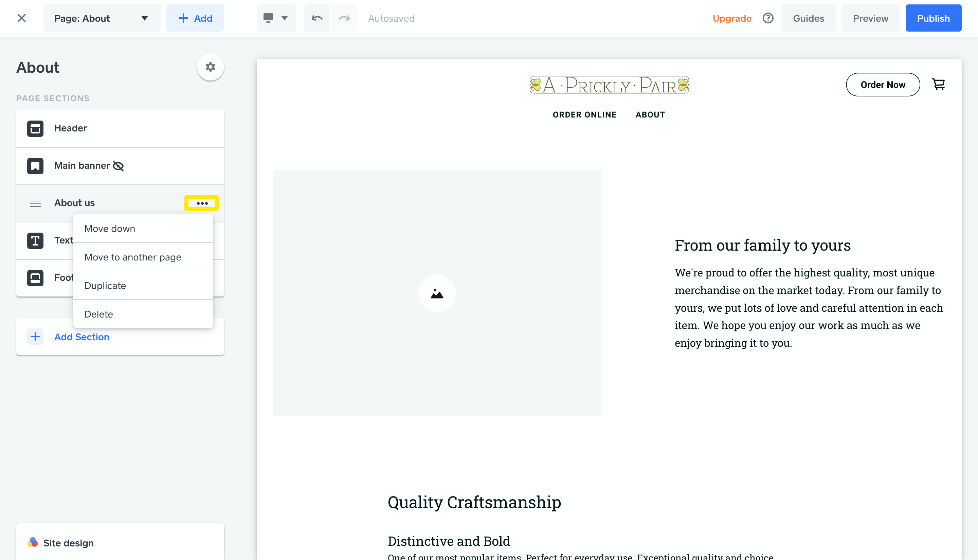
Task: Select Move to another page option
Action: point(133,256)
